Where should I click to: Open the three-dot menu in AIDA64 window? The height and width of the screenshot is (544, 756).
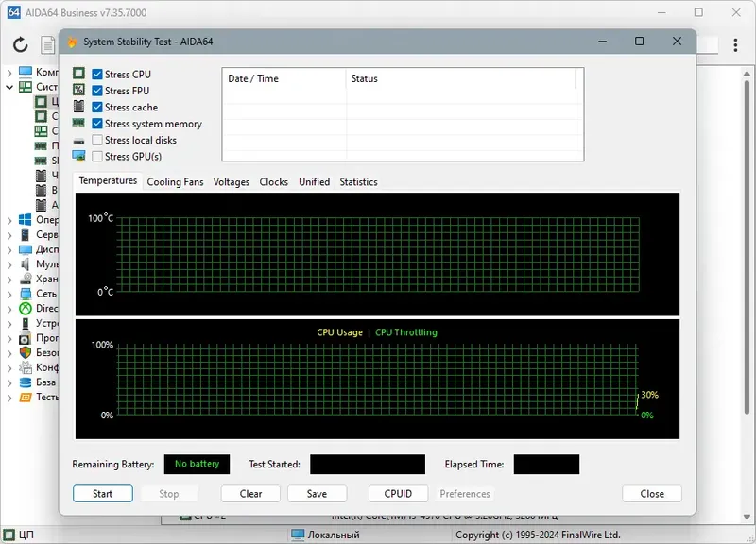click(735, 44)
